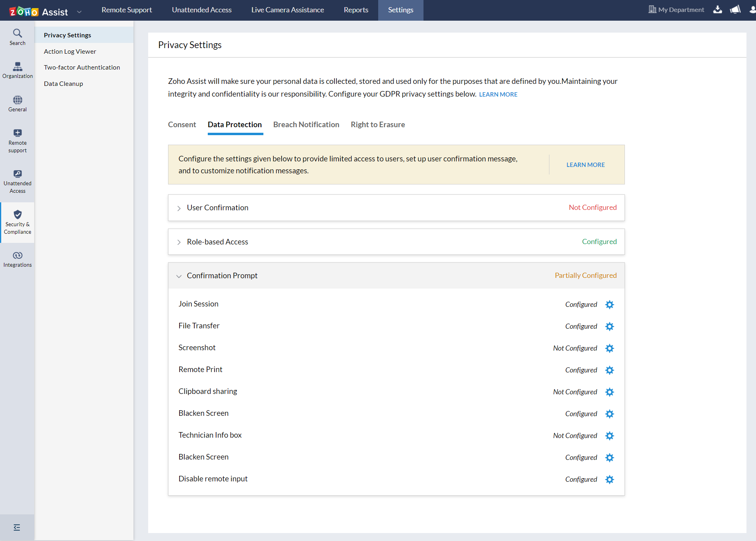Open General settings from the sidebar
Image resolution: width=756 pixels, height=541 pixels.
click(17, 103)
